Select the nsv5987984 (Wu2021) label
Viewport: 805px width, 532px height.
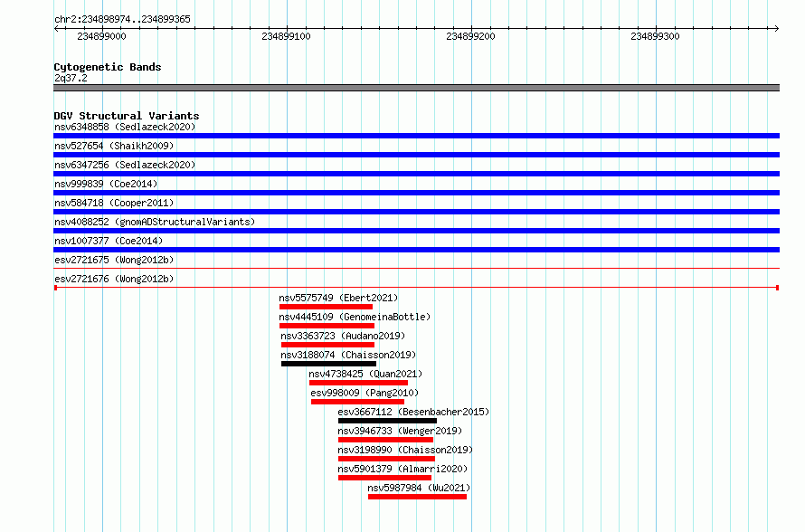419,488
